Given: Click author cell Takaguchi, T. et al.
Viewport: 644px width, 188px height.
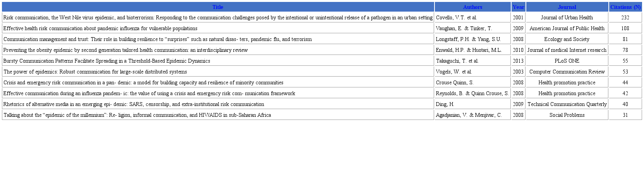Looking at the screenshot, I should [x=457, y=61].
